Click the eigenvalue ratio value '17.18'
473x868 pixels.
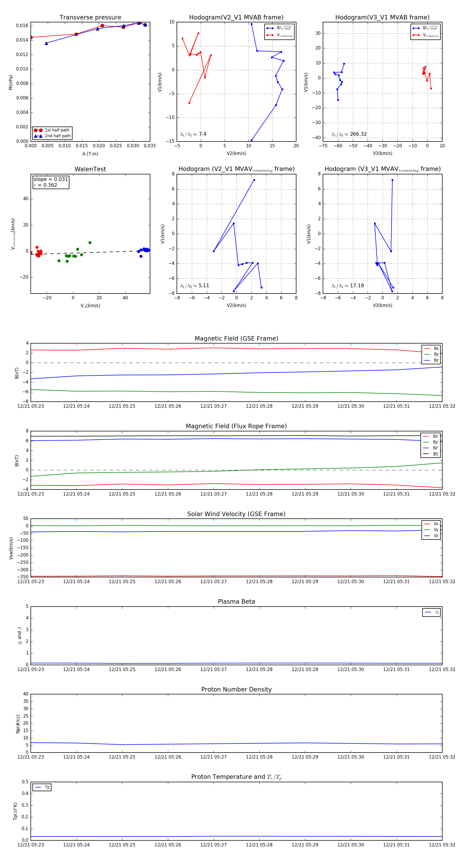(x=357, y=286)
